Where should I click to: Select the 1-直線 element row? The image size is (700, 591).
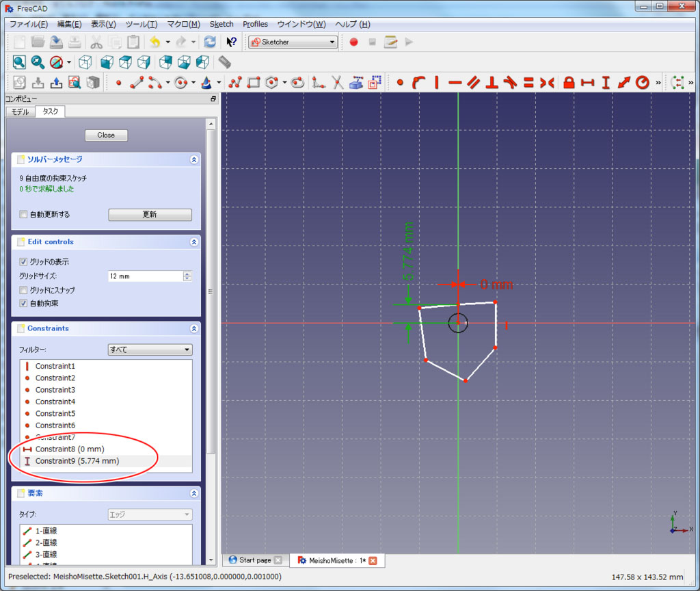106,531
